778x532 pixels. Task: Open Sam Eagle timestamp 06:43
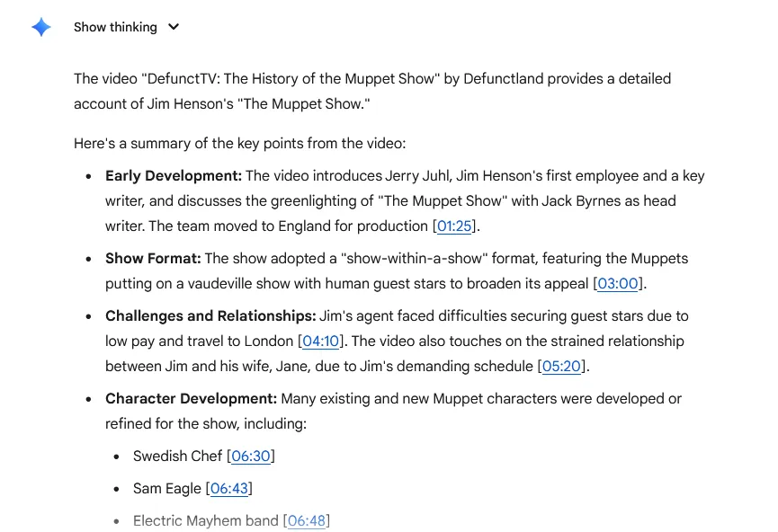tap(229, 489)
